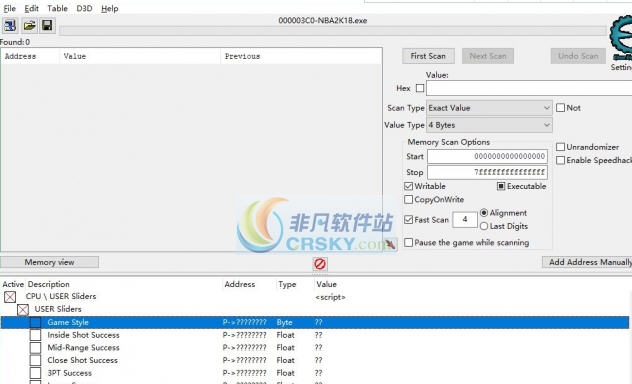Open the Value Type dropdown
Image resolution: width=632 pixels, height=384 pixels.
[489, 125]
